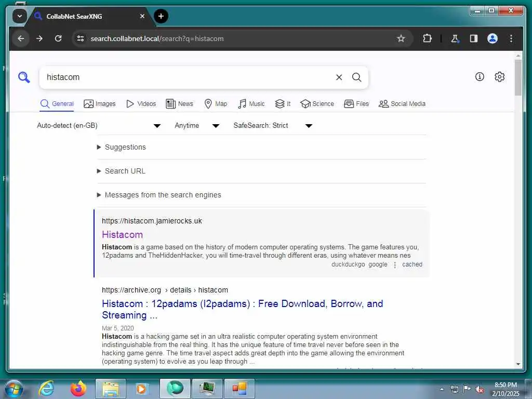The image size is (532, 399).
Task: Open Windows Explorer from taskbar
Action: tap(111, 389)
